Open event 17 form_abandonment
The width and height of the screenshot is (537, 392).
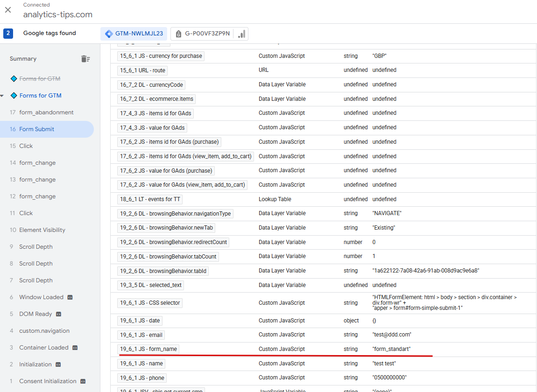(47, 112)
